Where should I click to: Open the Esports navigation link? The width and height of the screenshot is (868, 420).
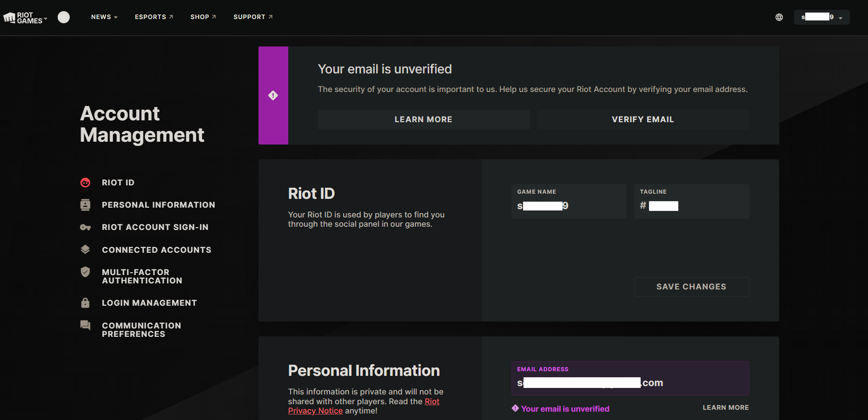[x=154, y=17]
